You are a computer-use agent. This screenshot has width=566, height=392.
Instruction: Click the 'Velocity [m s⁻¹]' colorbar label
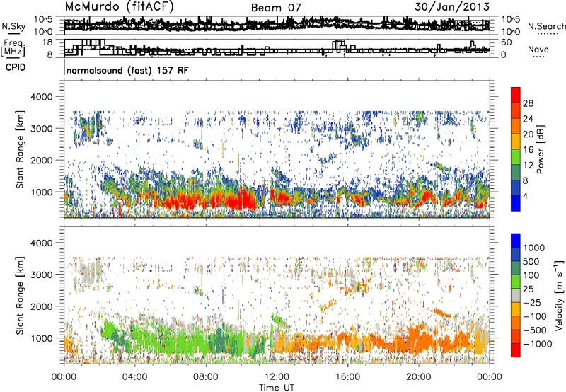pos(559,295)
